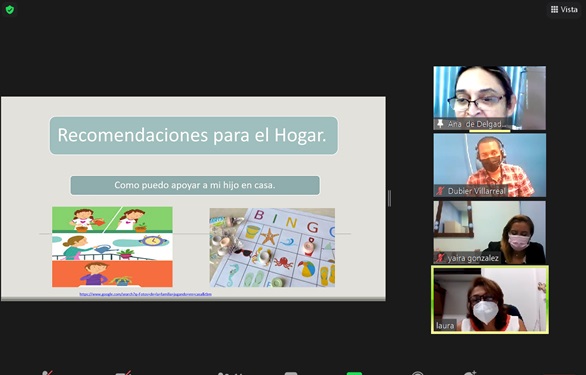This screenshot has height=375, width=586.
Task: Select the yaira gonzalez video tile
Action: coord(490,232)
